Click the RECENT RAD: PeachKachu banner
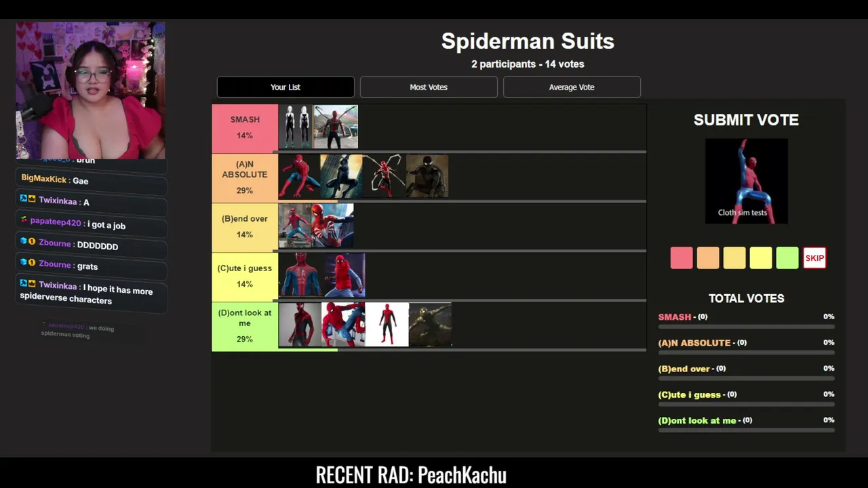The width and height of the screenshot is (868, 488). [412, 475]
